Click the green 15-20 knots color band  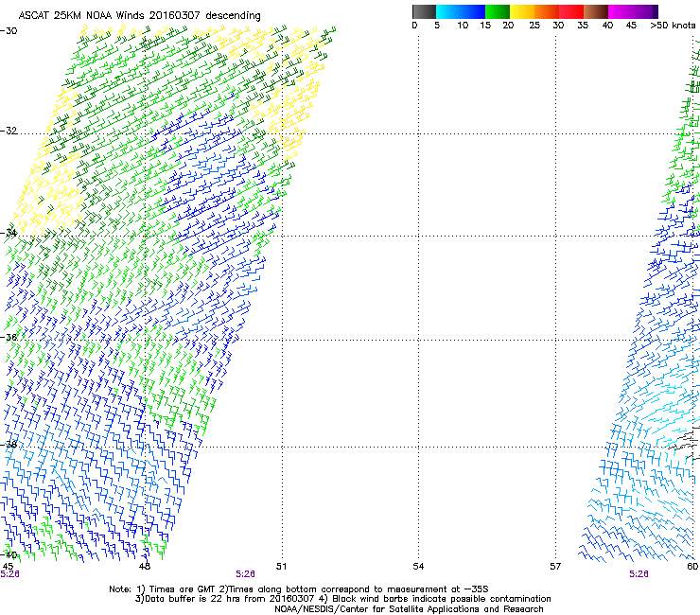tap(498, 11)
